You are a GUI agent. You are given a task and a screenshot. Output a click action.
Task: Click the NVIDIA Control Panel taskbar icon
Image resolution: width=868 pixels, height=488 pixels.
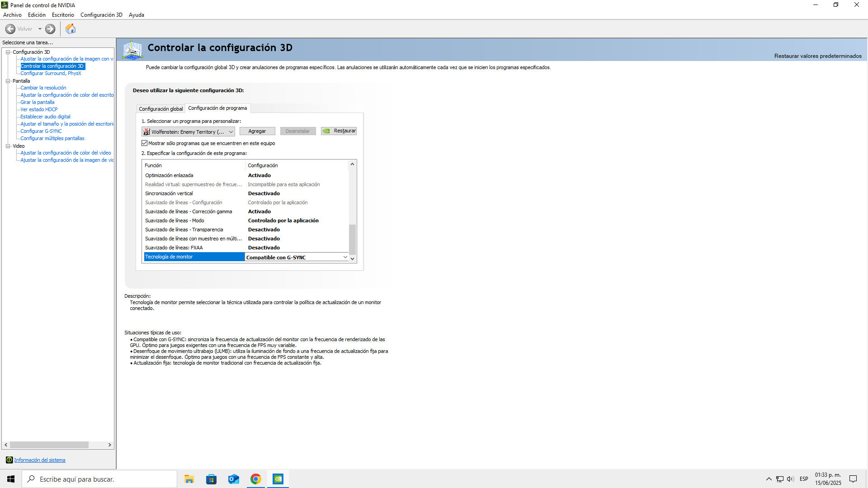278,479
